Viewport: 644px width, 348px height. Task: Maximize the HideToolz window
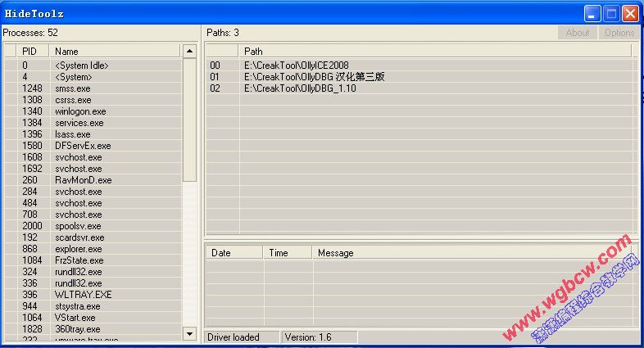click(611, 13)
